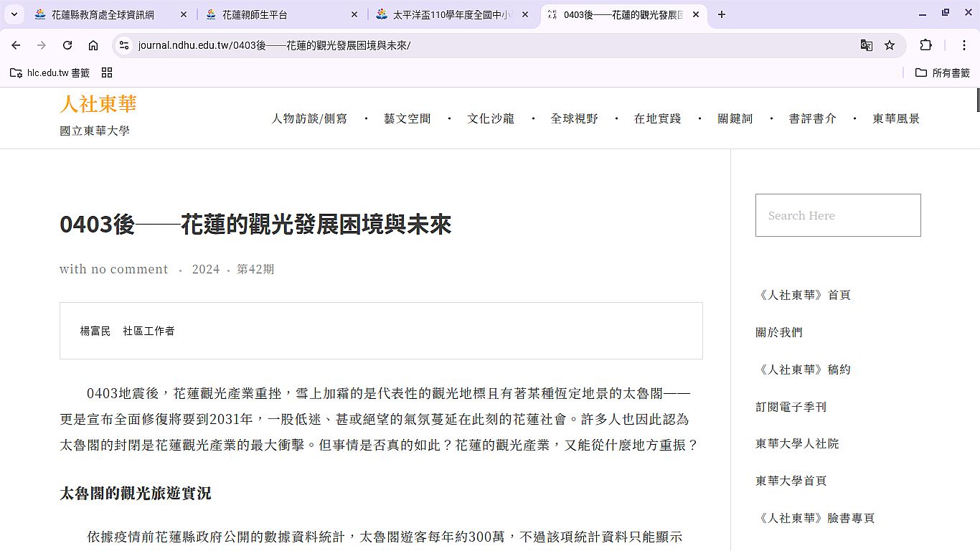Open the Google Translate page icon
Image resolution: width=980 pixels, height=551 pixels.
coord(867,45)
